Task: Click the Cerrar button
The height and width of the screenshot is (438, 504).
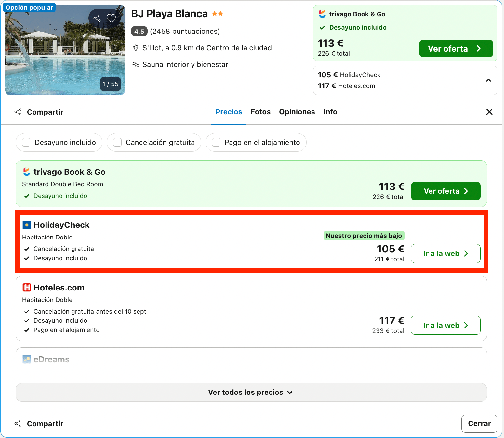Action: point(479,423)
